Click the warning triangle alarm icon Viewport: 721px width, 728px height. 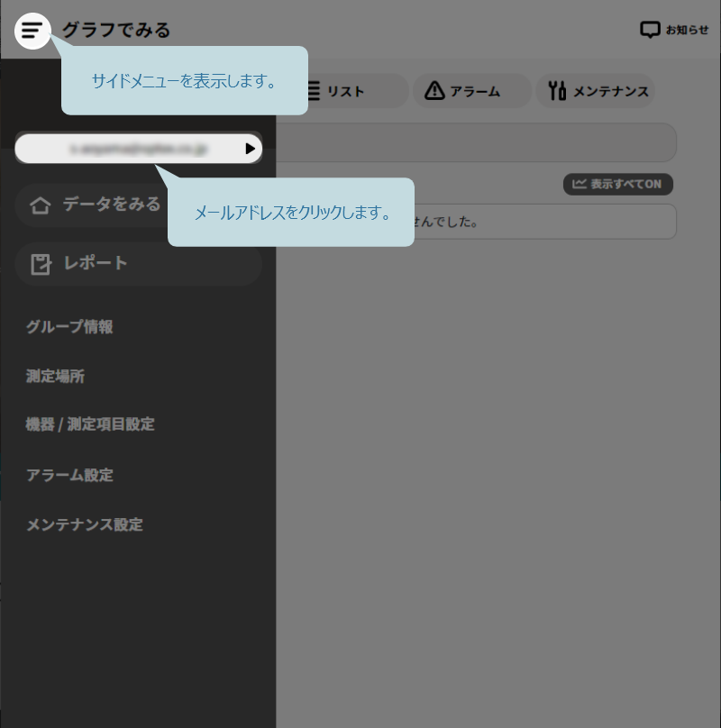tap(434, 90)
